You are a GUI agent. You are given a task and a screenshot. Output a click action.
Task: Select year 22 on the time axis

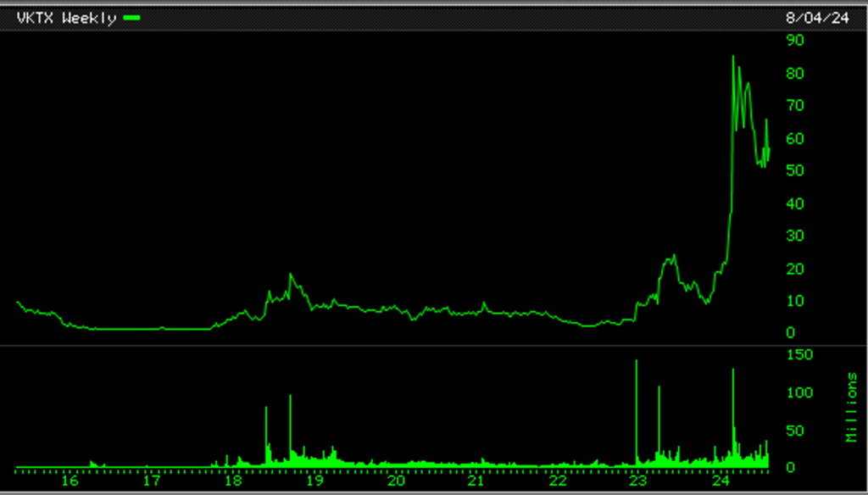click(x=559, y=481)
